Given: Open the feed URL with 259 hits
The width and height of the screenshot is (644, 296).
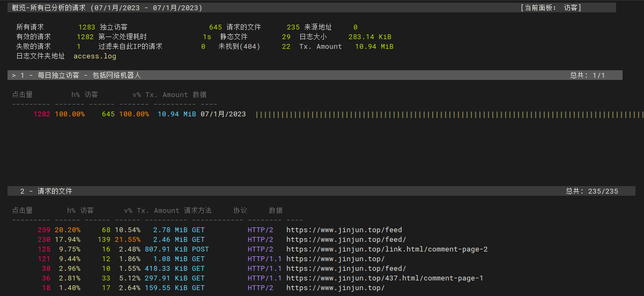Looking at the screenshot, I should (x=344, y=230).
